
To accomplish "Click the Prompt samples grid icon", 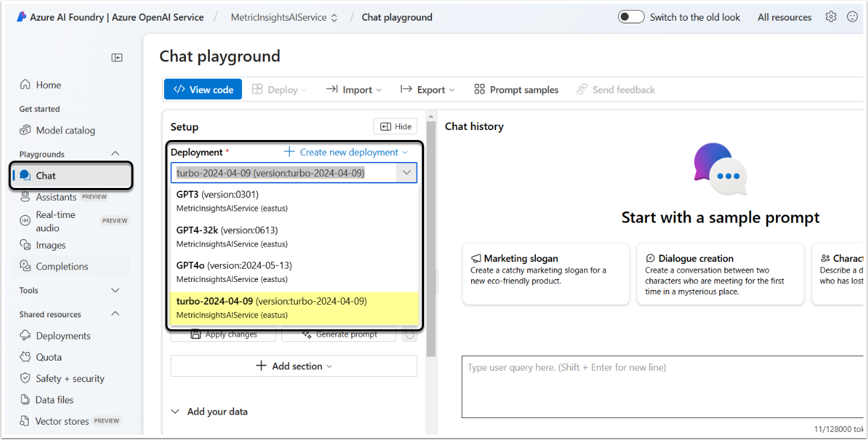I will point(479,89).
